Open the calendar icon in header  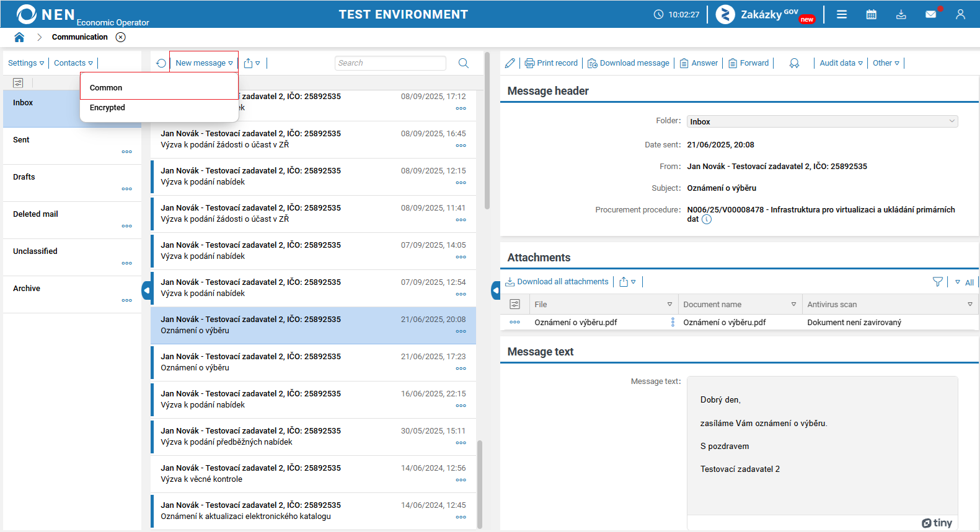[872, 14]
